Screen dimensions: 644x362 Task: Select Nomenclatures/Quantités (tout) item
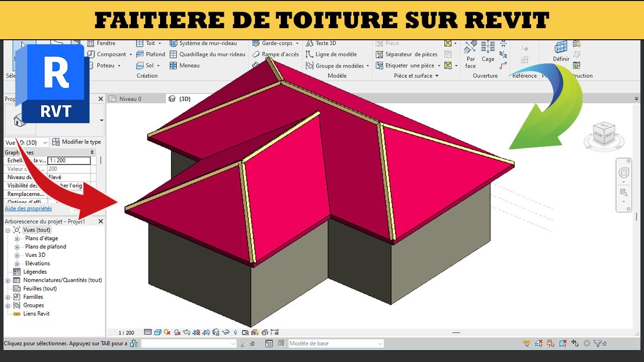tap(62, 280)
